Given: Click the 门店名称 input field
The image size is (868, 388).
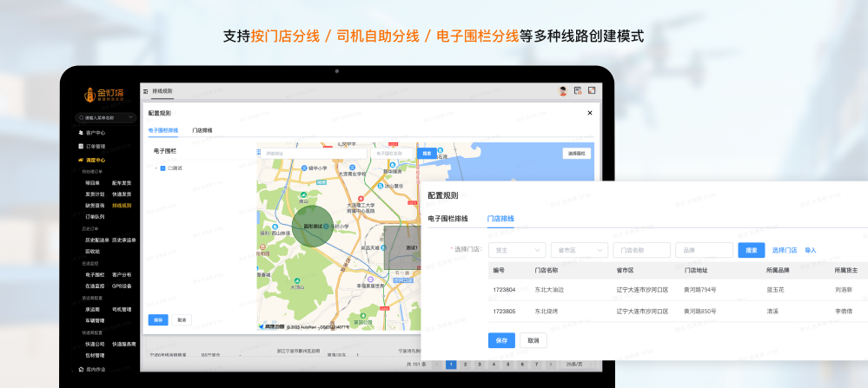Looking at the screenshot, I should (641, 250).
